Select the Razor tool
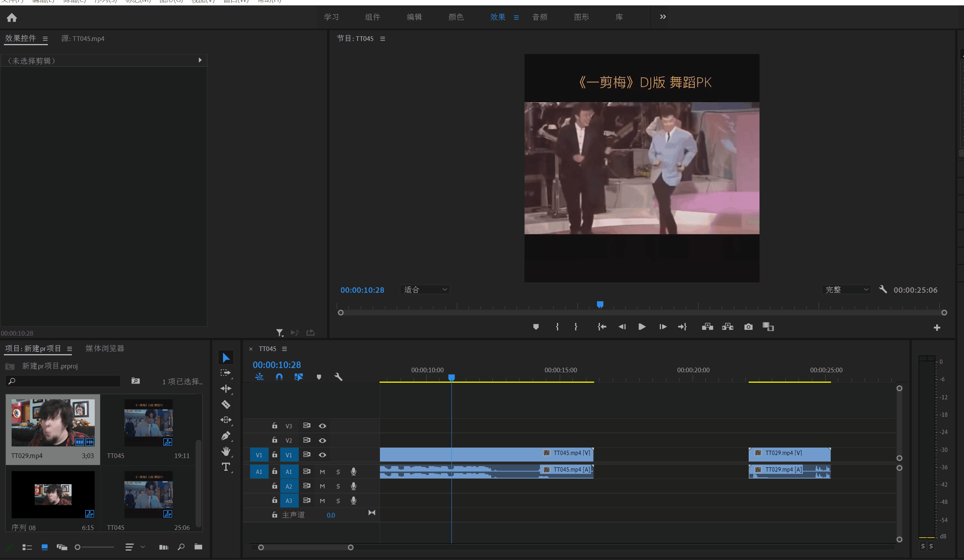 [x=226, y=404]
